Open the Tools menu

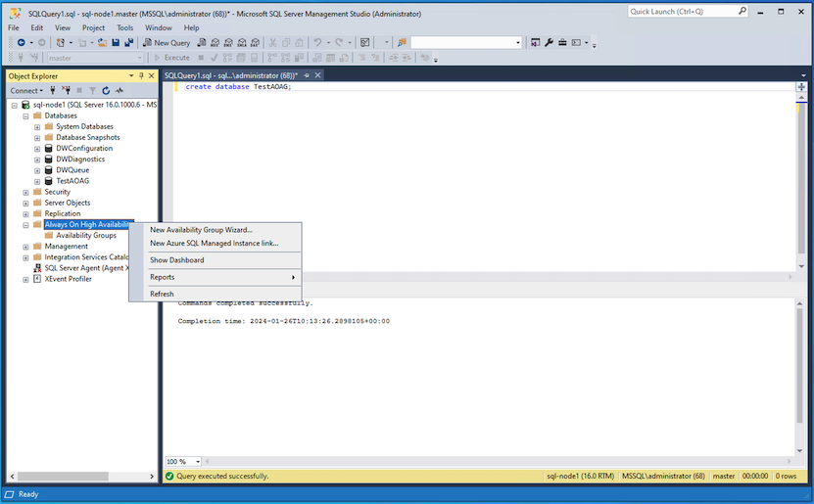click(124, 28)
